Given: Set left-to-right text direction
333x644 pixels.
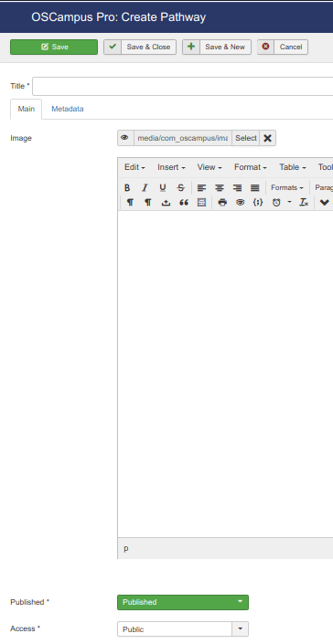Looking at the screenshot, I should pyautogui.click(x=130, y=202).
